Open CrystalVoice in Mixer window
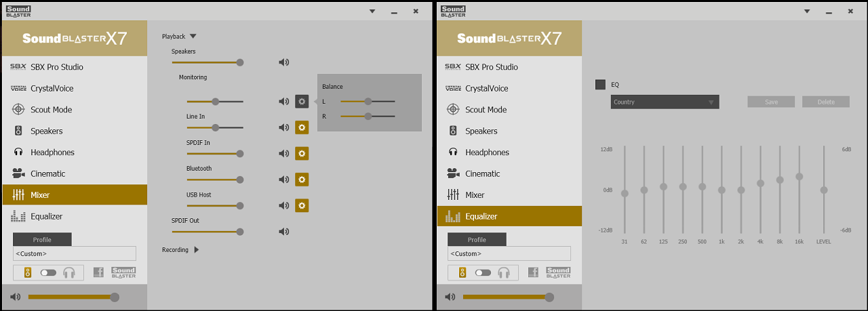 pyautogui.click(x=75, y=88)
